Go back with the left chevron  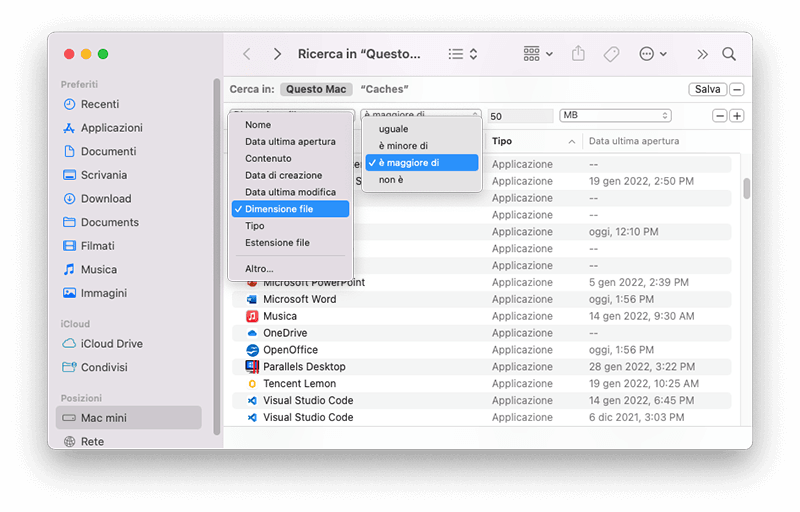point(247,54)
